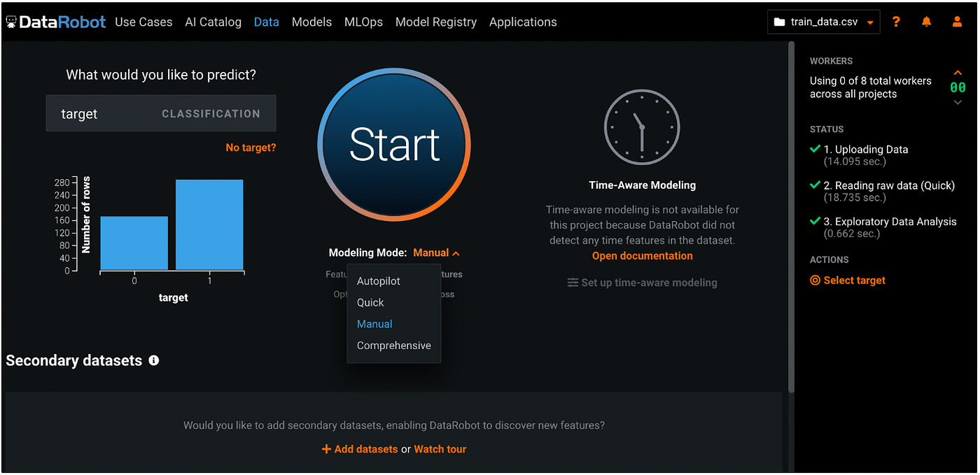Click the green check beside Uploading Data

[x=815, y=149]
